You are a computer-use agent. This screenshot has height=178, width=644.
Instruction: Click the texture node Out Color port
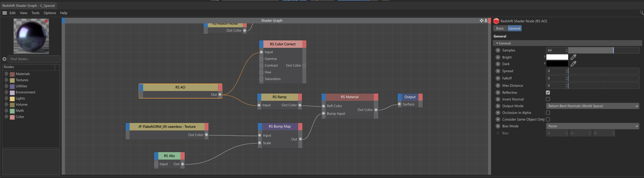point(206,135)
